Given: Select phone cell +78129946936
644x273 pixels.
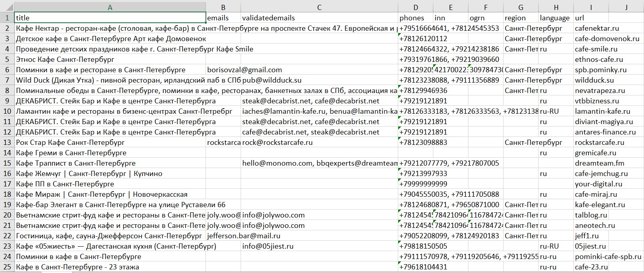Looking at the screenshot, I should point(416,90).
